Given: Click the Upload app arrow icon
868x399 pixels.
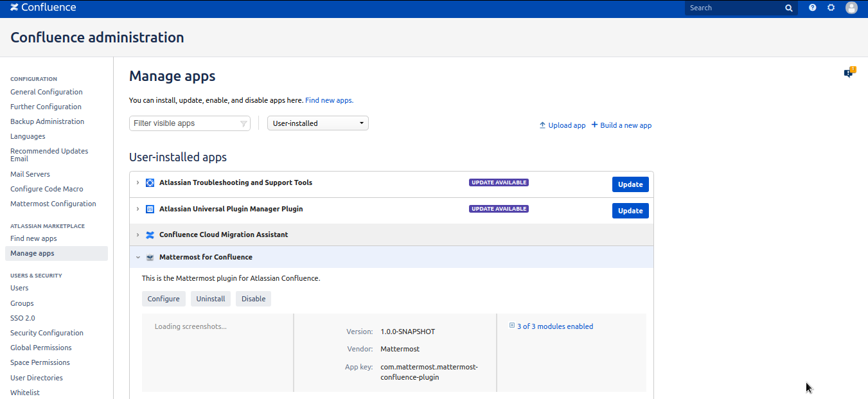Looking at the screenshot, I should pos(542,125).
